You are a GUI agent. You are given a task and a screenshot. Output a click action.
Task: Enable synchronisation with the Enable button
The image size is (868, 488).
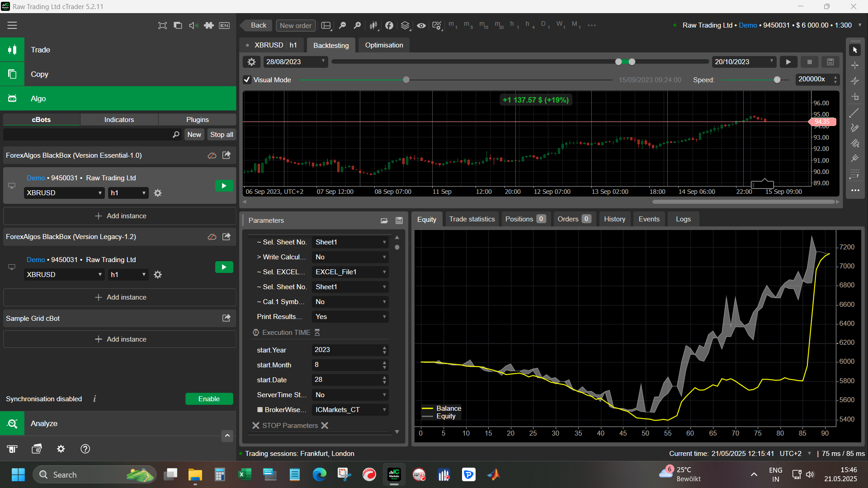(x=209, y=399)
